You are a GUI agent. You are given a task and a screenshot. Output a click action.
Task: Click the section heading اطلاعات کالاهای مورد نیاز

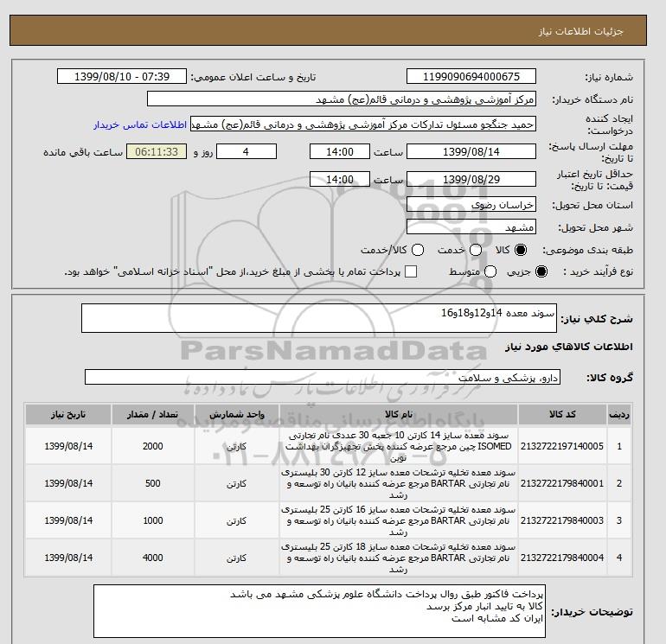click(569, 347)
